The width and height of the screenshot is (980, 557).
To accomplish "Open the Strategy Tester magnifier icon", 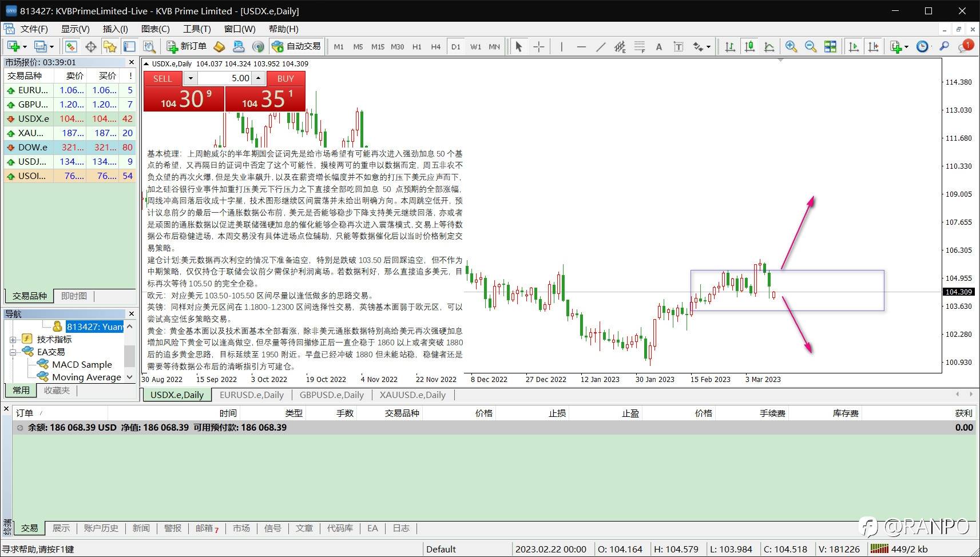I will [x=149, y=46].
